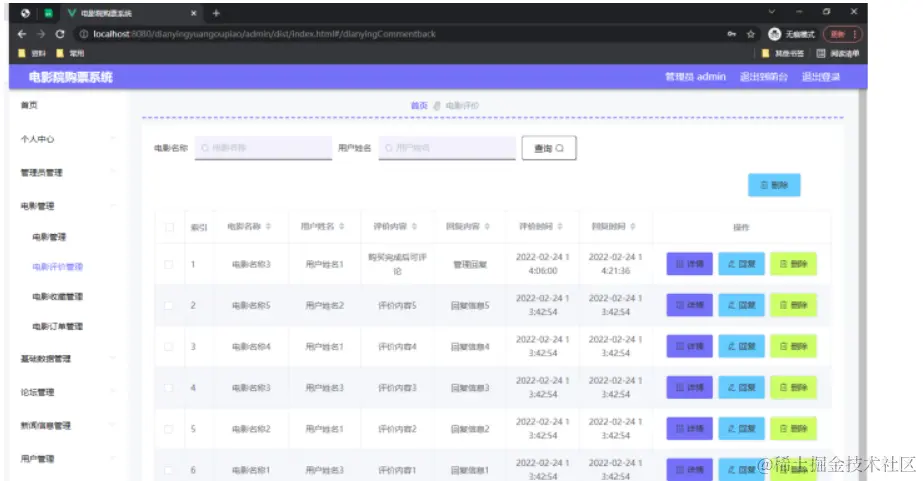Sort table by 电影名称 column
The width and height of the screenshot is (923, 481).
pos(268,226)
